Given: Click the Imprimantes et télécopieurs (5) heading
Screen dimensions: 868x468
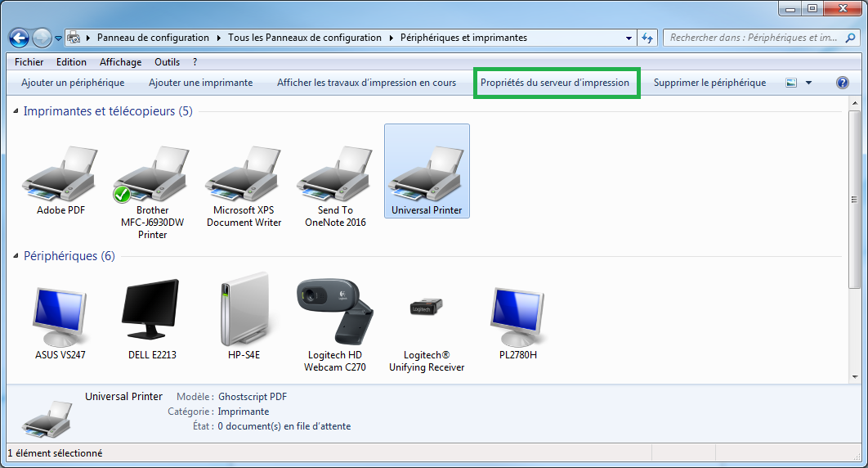Looking at the screenshot, I should 108,111.
